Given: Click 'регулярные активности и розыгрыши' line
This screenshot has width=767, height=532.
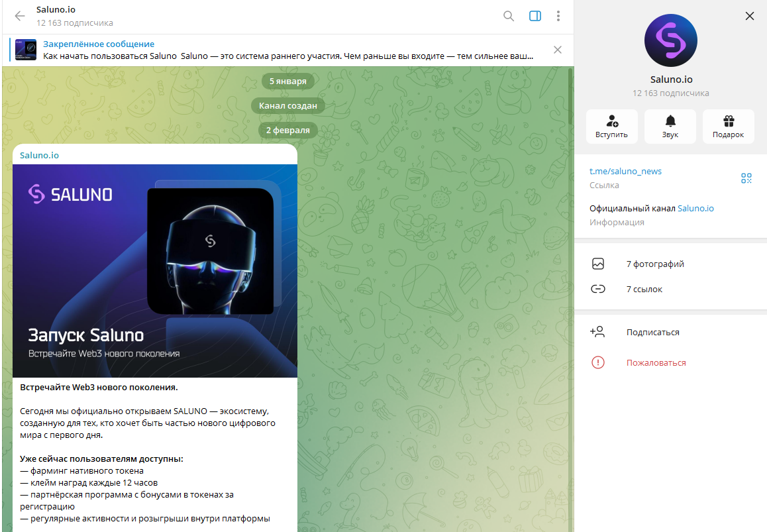Looking at the screenshot, I should [145, 519].
